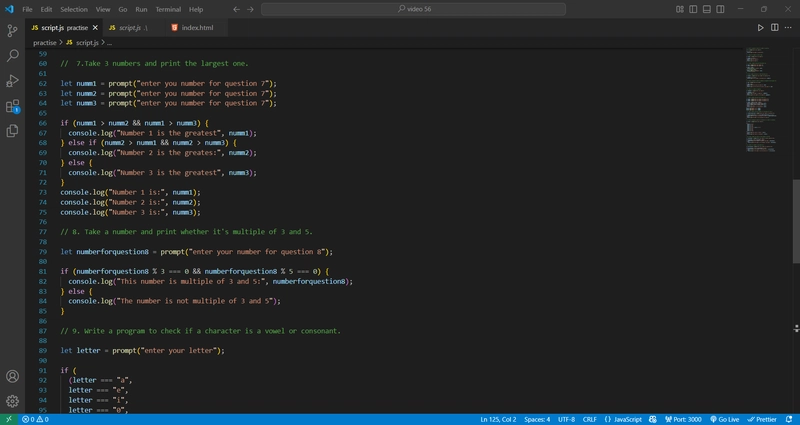Open the Run menu
The height and width of the screenshot is (425, 800).
[x=141, y=9]
